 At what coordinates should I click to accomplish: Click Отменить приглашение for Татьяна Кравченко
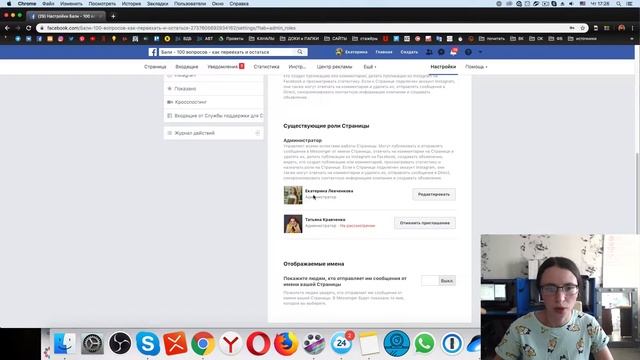pos(424,223)
